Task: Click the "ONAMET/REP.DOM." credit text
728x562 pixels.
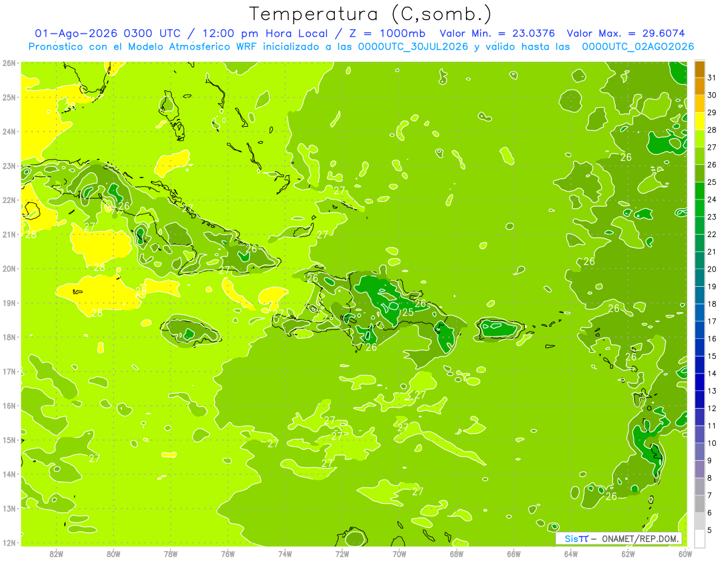Action: click(x=639, y=538)
